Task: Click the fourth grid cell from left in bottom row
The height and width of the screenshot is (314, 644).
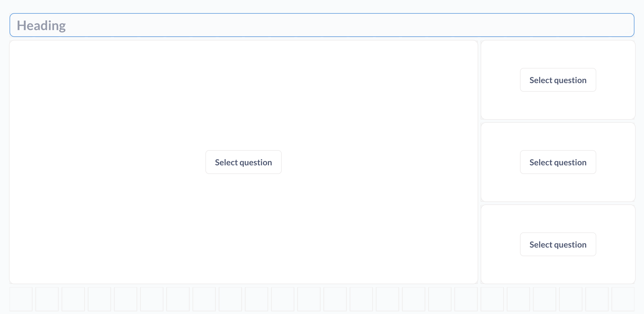Action: (x=100, y=299)
